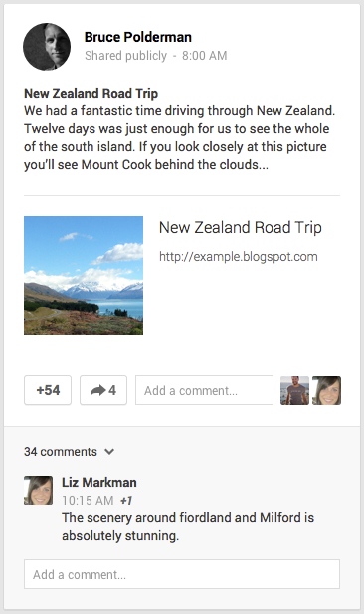Click the man in gray shirt avatar
Screen dimensions: 364x614
pyautogui.click(x=294, y=390)
